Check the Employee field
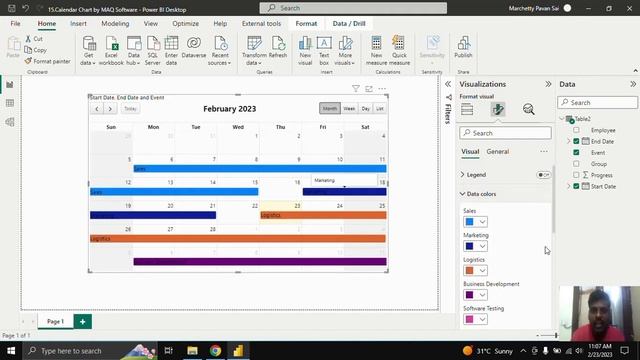 [x=576, y=130]
